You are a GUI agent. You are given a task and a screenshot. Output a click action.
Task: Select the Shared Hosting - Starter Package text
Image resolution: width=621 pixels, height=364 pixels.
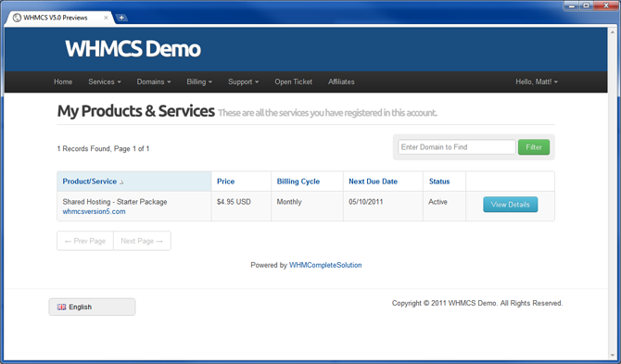115,202
